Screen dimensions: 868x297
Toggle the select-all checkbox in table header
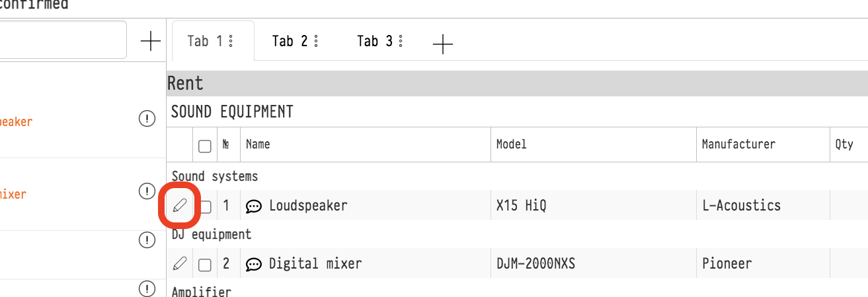205,146
